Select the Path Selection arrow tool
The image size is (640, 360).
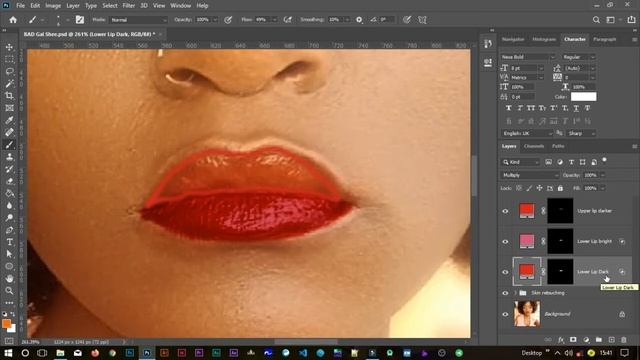pyautogui.click(x=9, y=254)
